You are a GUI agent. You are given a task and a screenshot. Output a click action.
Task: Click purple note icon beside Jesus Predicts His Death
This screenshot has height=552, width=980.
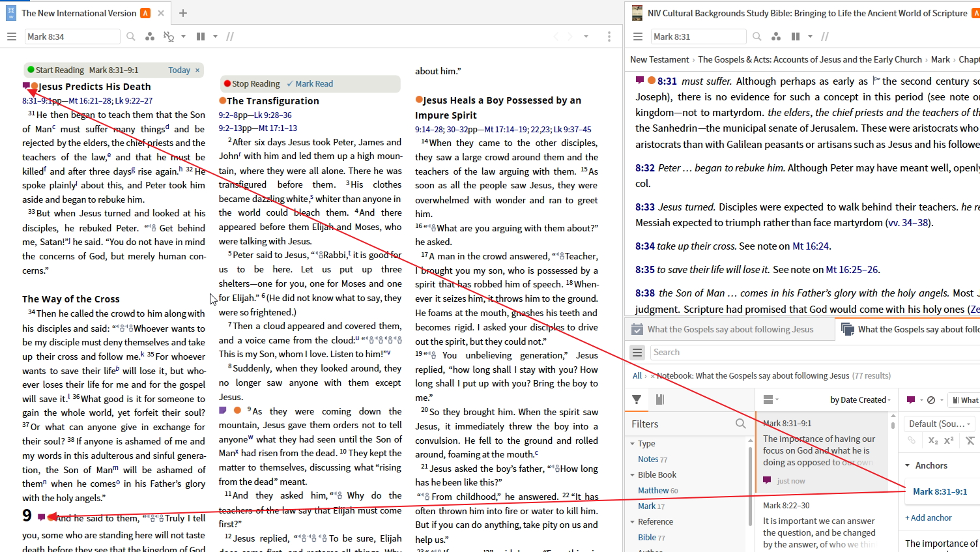click(x=26, y=85)
